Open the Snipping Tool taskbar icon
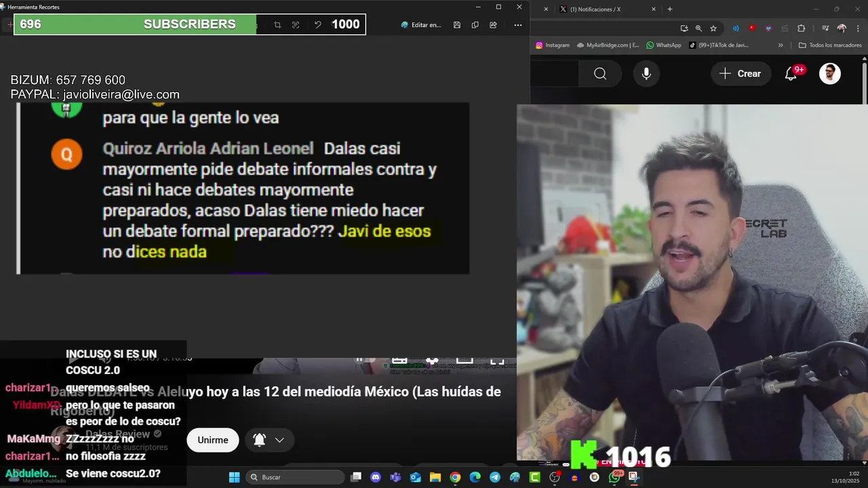This screenshot has width=868, height=488. pyautogui.click(x=633, y=477)
